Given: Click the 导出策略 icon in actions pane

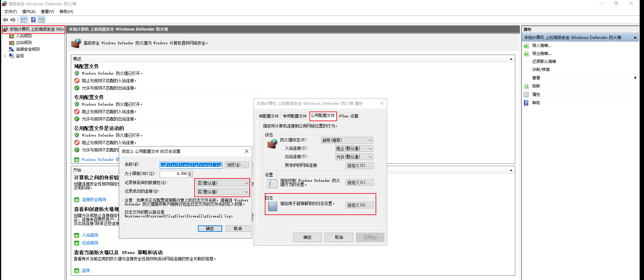Looking at the screenshot, I should (x=526, y=54).
